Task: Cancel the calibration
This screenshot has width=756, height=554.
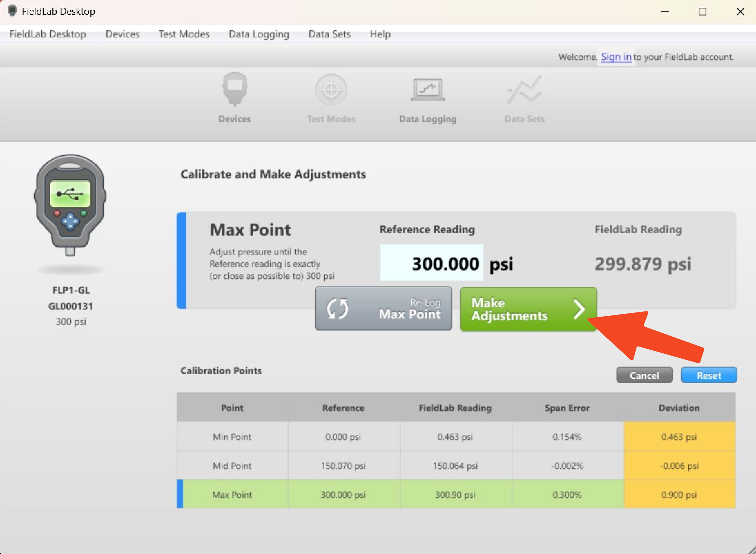Action: click(x=644, y=375)
